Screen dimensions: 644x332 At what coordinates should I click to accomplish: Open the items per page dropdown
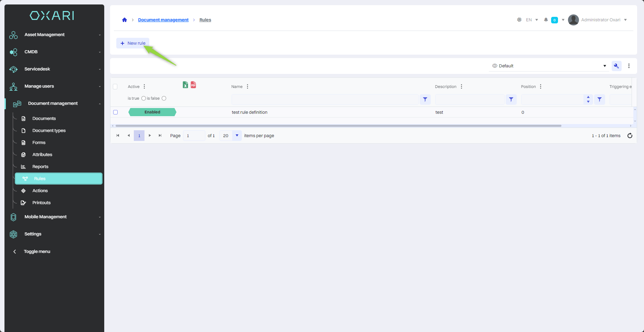pyautogui.click(x=237, y=136)
